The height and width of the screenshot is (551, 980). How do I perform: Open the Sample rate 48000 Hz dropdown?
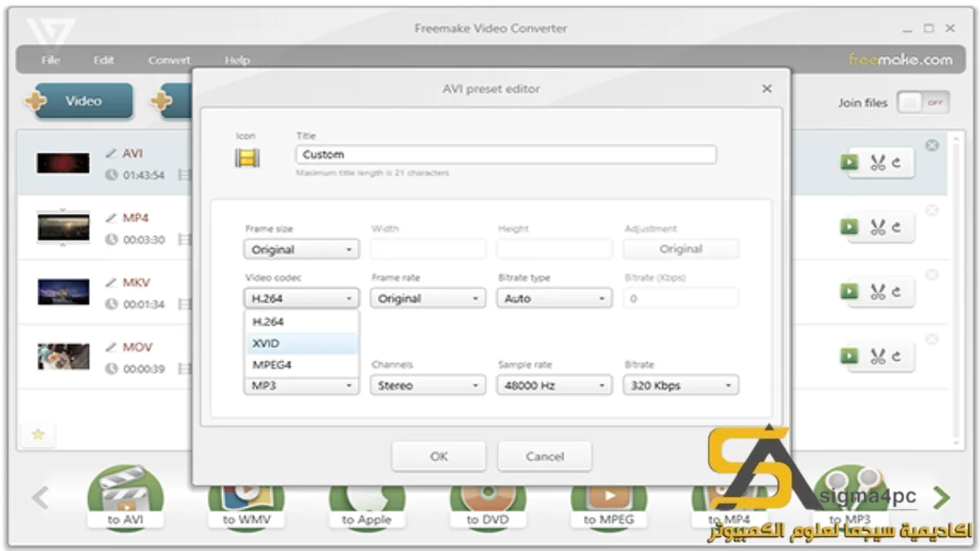click(555, 385)
